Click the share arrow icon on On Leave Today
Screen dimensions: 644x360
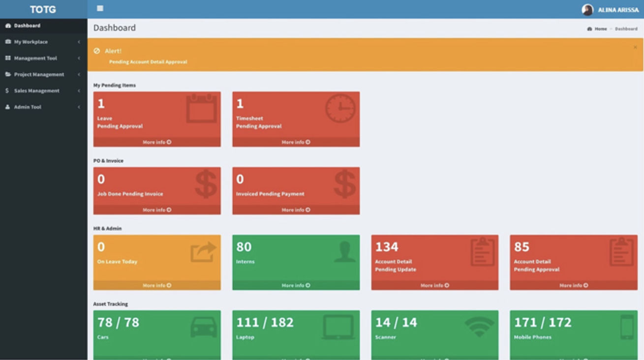coord(203,252)
